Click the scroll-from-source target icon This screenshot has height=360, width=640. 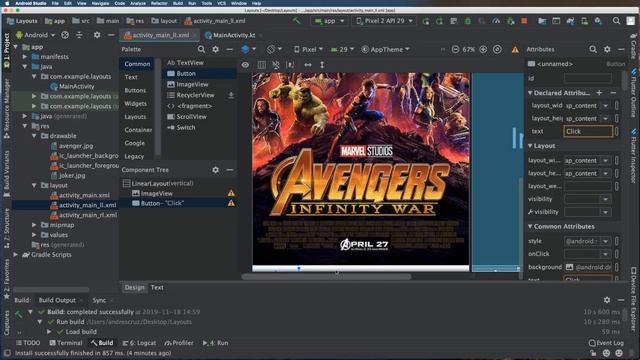coord(65,35)
